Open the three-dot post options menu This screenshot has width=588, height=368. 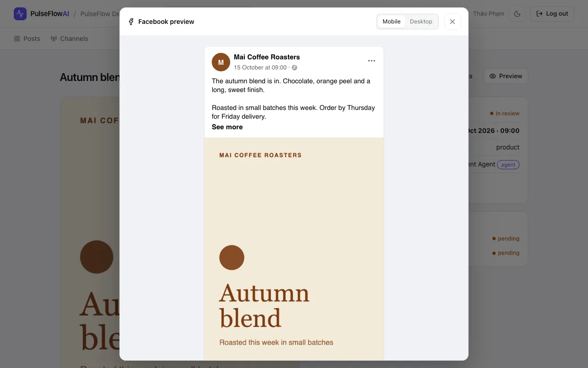click(x=372, y=61)
